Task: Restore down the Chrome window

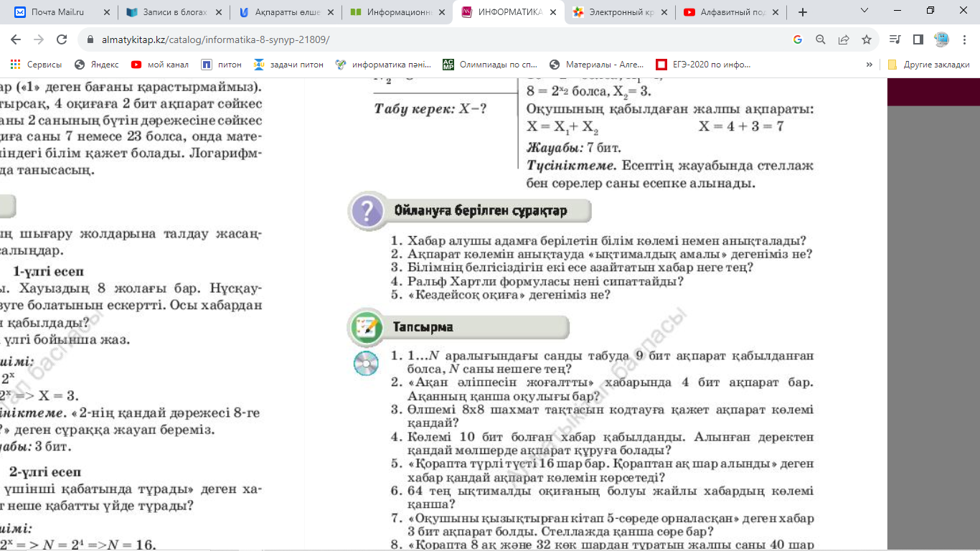Action: point(930,11)
